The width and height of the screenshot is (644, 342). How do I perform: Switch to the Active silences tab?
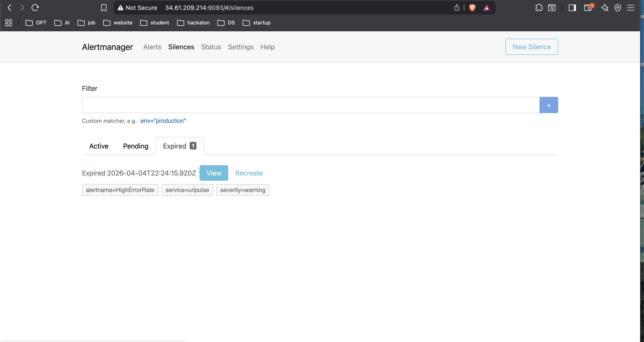point(99,146)
